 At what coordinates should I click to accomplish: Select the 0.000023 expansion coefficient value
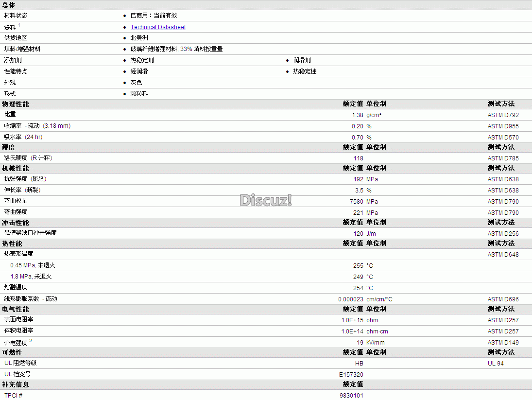click(x=350, y=299)
